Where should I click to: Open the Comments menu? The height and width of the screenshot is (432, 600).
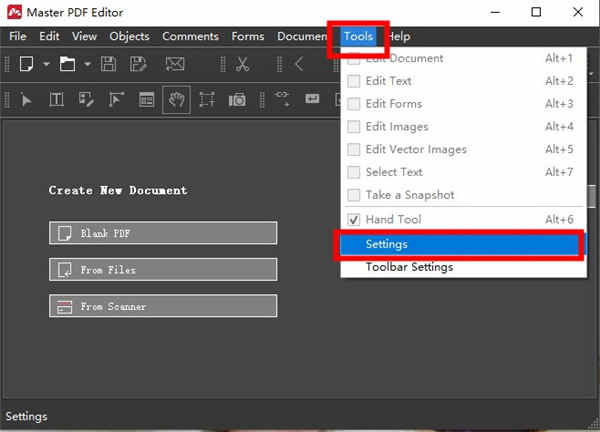coord(191,36)
